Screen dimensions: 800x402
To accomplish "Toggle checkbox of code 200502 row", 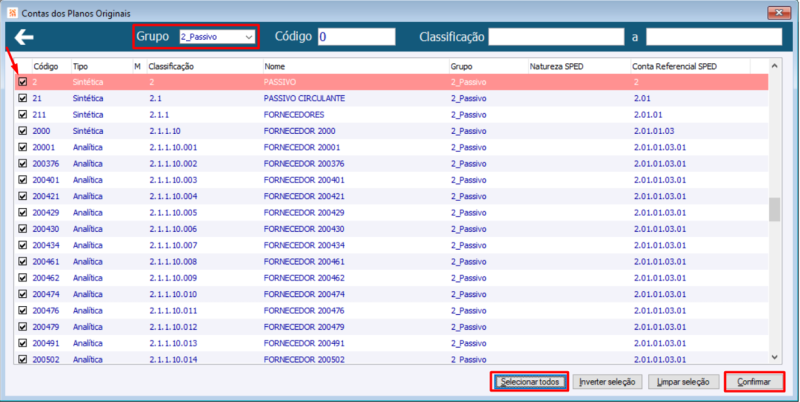I will pos(22,359).
